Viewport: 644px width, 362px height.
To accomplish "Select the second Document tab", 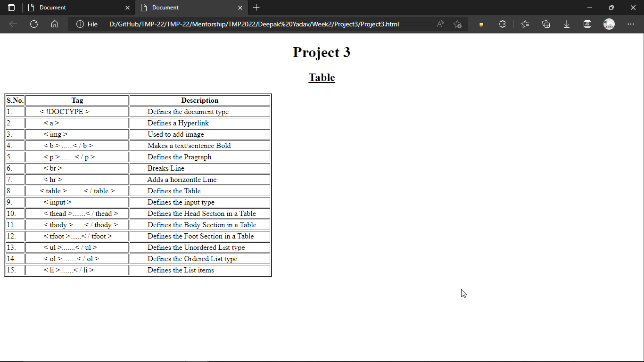I will pyautogui.click(x=191, y=8).
